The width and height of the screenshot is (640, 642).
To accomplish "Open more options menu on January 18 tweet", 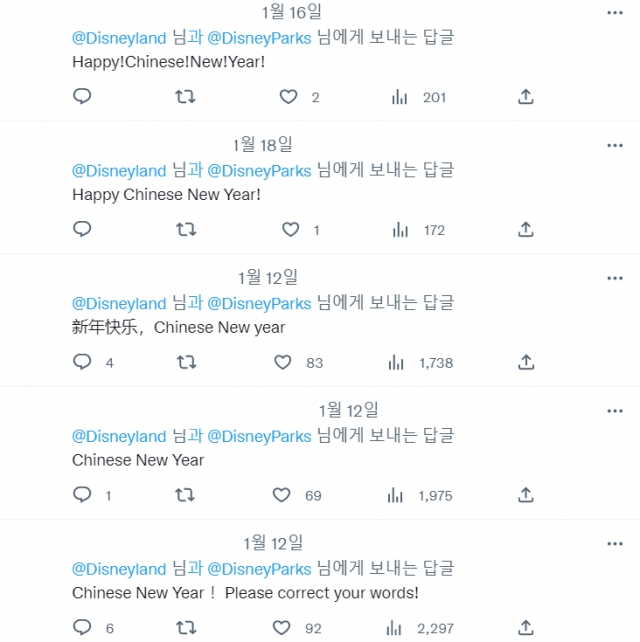I will tap(615, 145).
